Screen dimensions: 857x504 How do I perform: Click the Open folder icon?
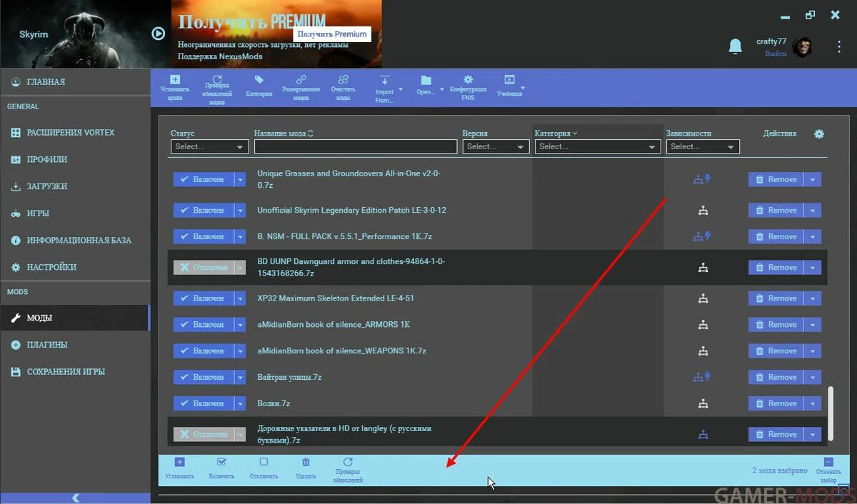(426, 80)
